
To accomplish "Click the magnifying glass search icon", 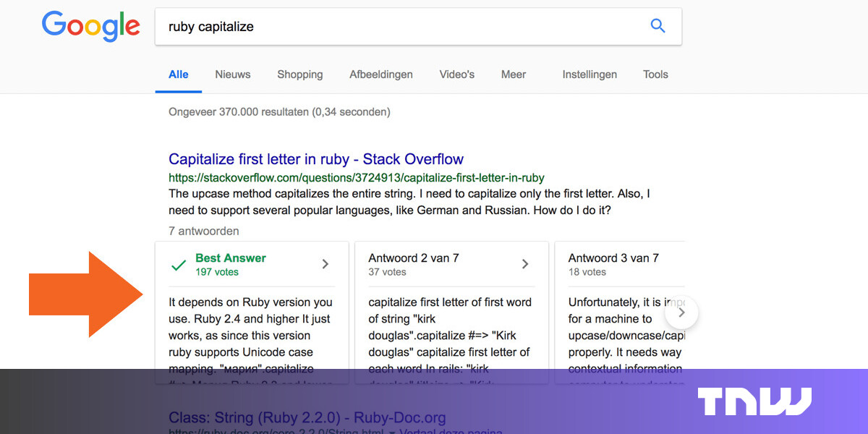I will pyautogui.click(x=658, y=25).
